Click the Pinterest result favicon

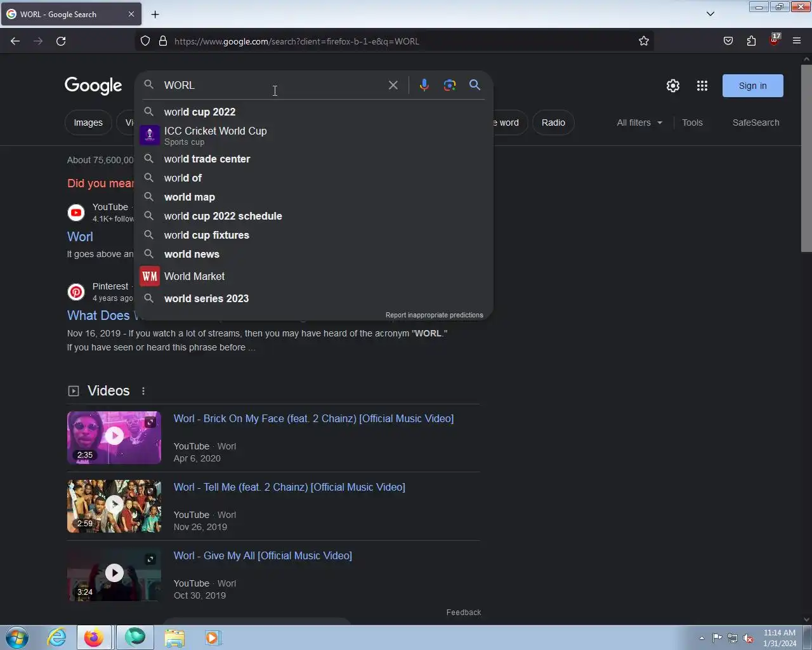click(x=76, y=292)
